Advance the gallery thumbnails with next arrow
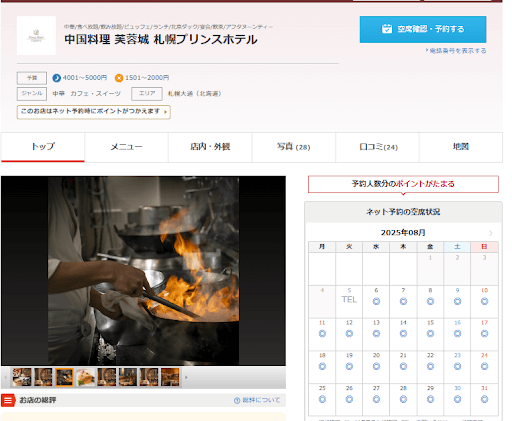Screen dimensions: 512x421 point(186,377)
